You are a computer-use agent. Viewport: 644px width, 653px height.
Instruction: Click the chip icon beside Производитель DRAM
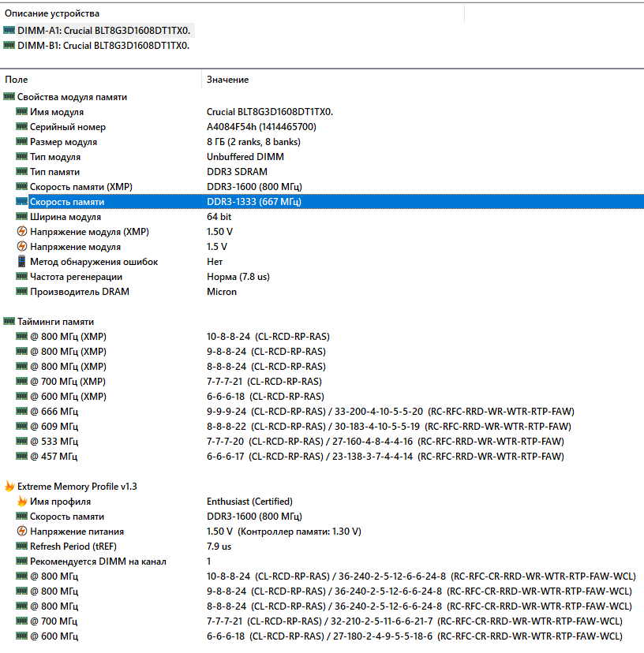pos(21,291)
